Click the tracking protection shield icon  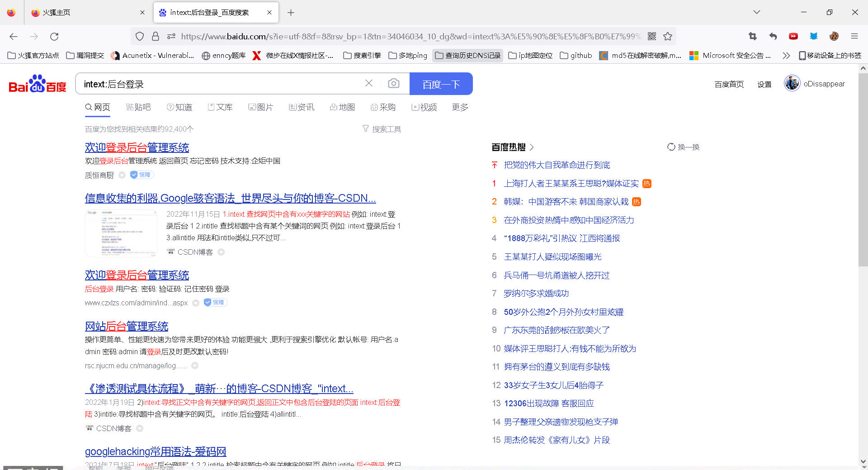(x=139, y=36)
